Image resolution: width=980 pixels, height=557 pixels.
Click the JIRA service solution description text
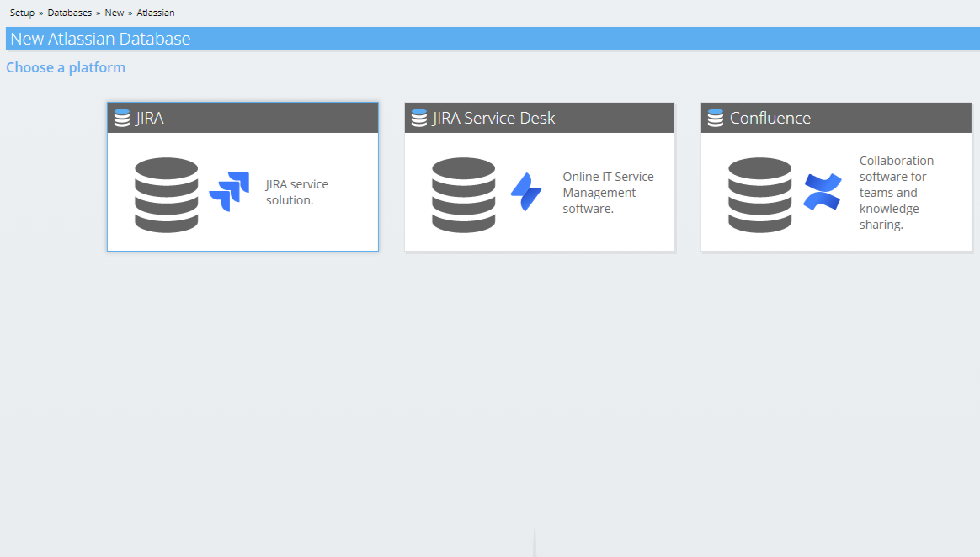[296, 192]
